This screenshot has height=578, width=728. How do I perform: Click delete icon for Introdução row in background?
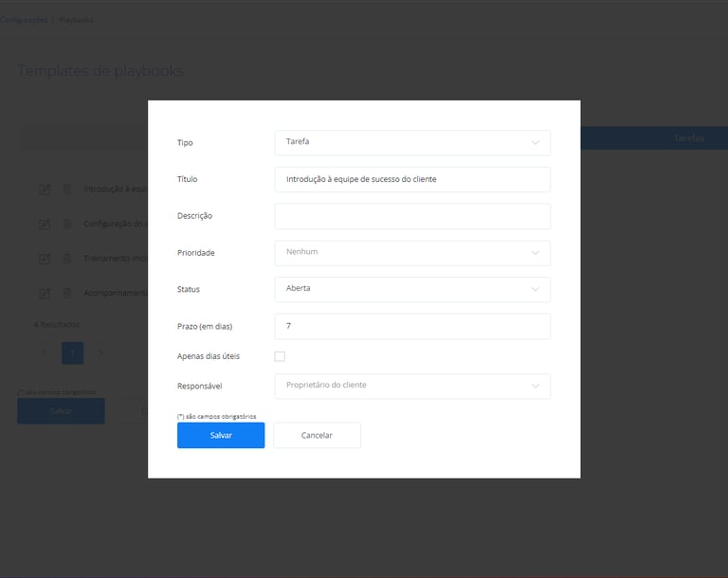[67, 190]
